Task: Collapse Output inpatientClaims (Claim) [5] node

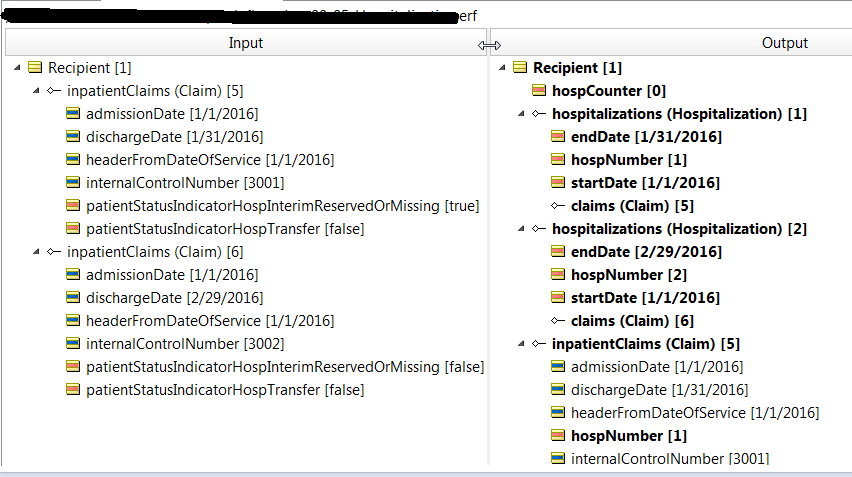Action: [x=522, y=343]
